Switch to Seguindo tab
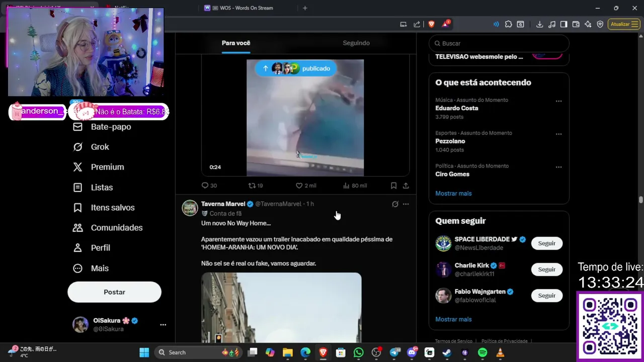Image resolution: width=644 pixels, height=362 pixels. [x=356, y=43]
